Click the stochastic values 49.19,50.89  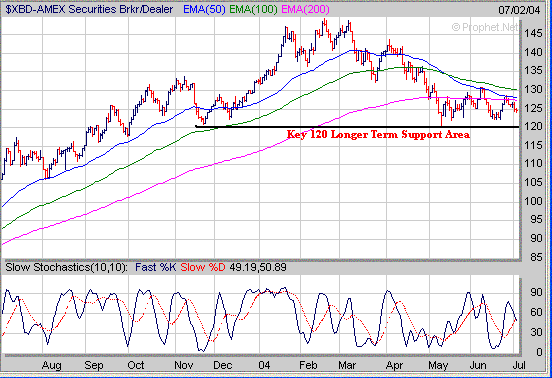click(x=258, y=267)
